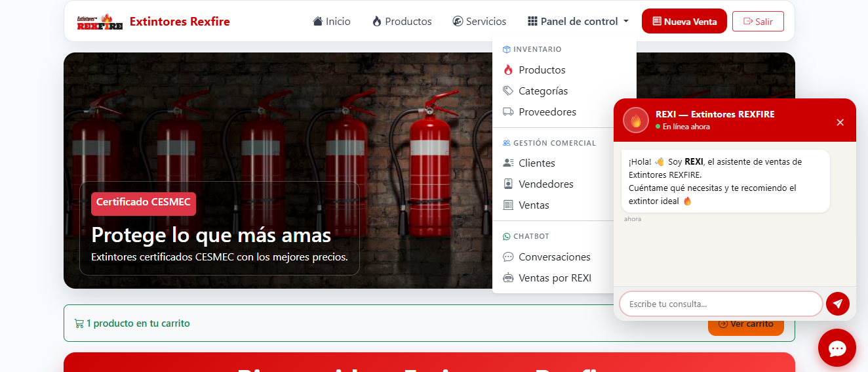Go to Inicio page

pyautogui.click(x=332, y=21)
